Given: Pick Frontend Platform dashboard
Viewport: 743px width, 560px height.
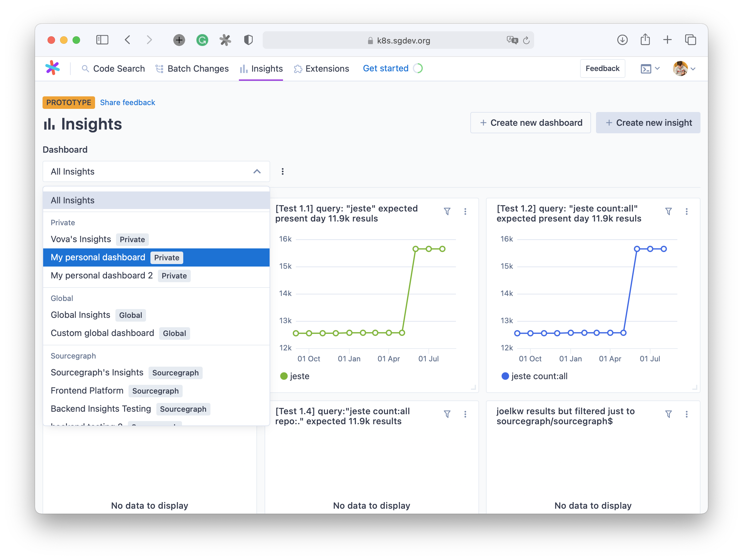Looking at the screenshot, I should click(156, 390).
